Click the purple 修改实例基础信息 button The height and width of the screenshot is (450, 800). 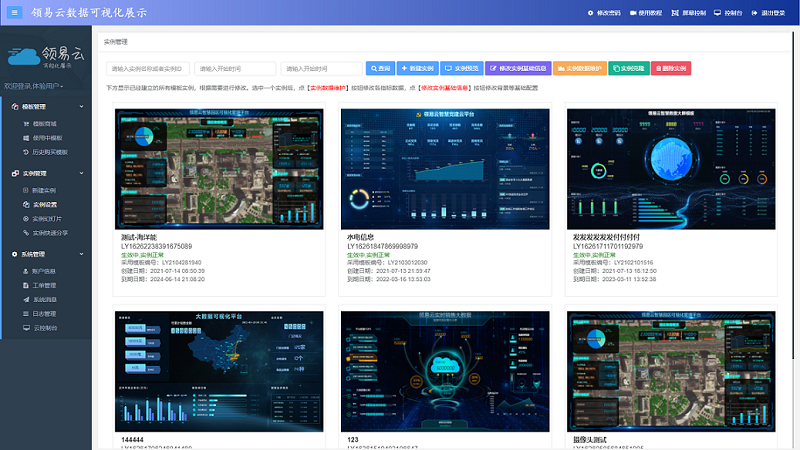(x=518, y=68)
